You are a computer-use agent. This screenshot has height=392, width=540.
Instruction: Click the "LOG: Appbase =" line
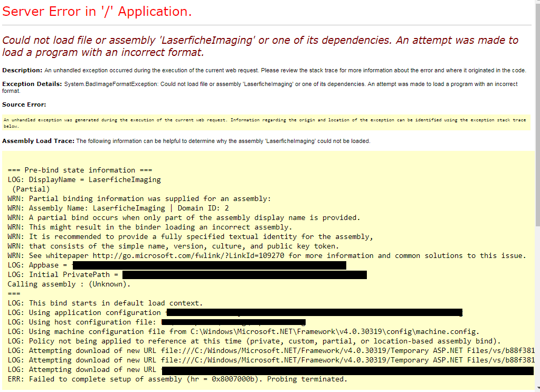tap(177, 265)
